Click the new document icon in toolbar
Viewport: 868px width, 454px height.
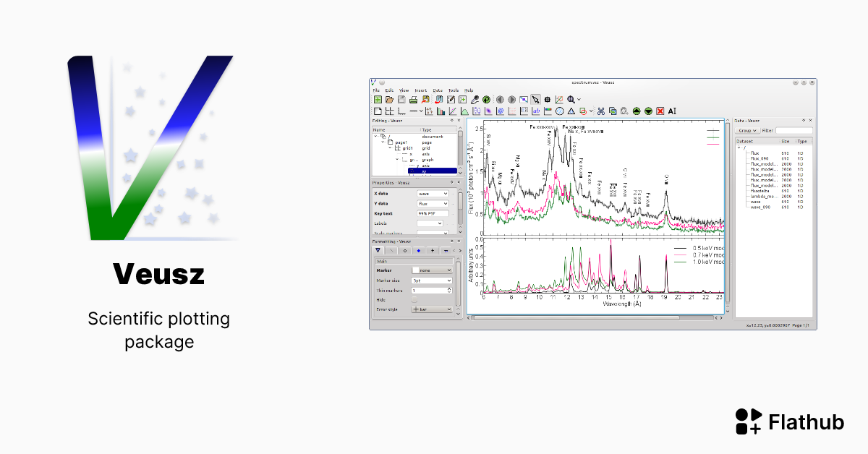tap(378, 99)
